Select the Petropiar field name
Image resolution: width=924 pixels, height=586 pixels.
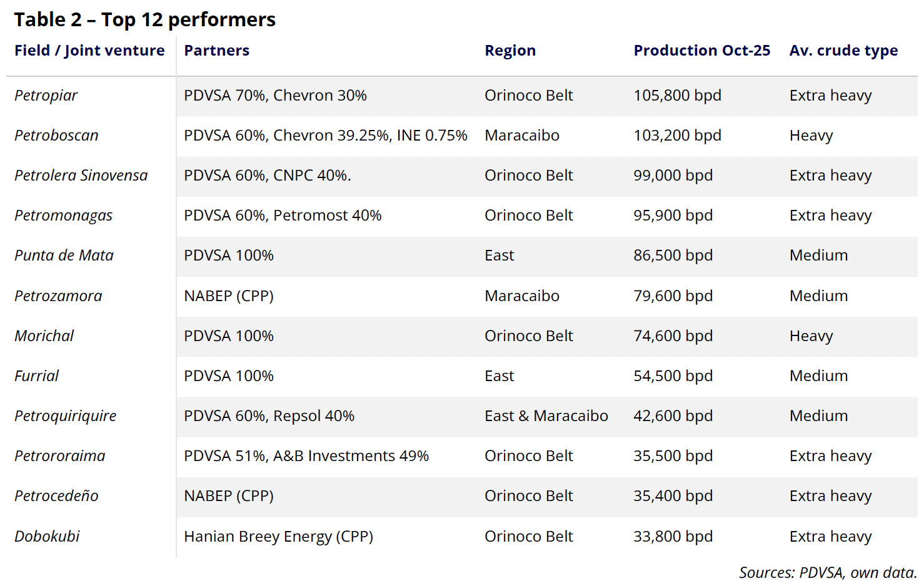click(46, 96)
